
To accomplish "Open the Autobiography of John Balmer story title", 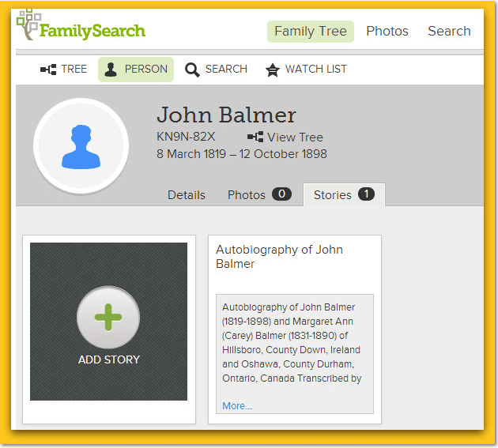I will click(279, 257).
